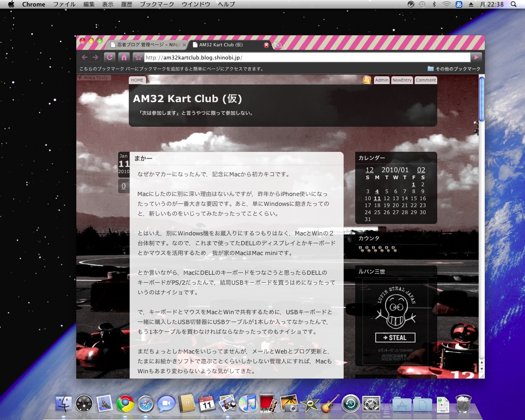This screenshot has height=420, width=525.
Task: Launch iTunes from the Dock
Action: click(x=248, y=404)
